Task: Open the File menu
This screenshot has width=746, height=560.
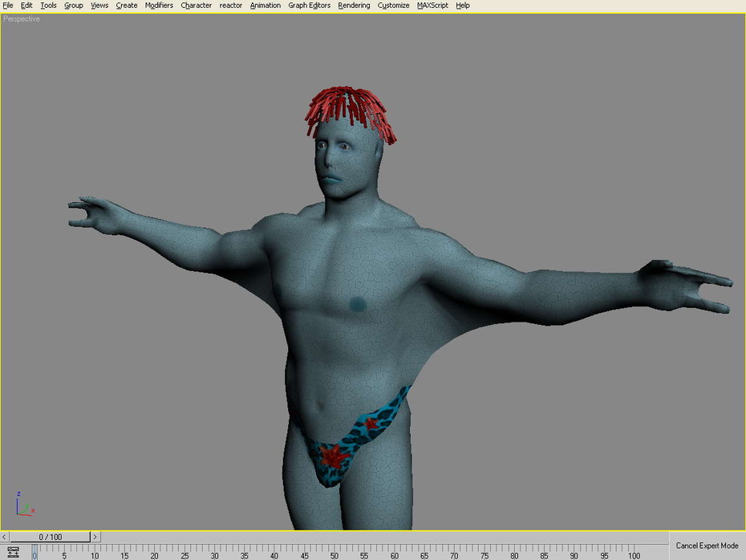Action: tap(8, 6)
